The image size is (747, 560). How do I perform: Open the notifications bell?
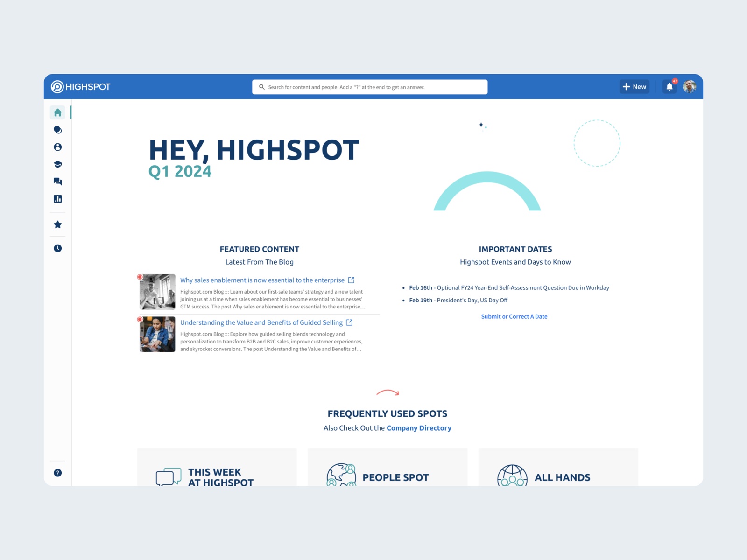point(669,87)
